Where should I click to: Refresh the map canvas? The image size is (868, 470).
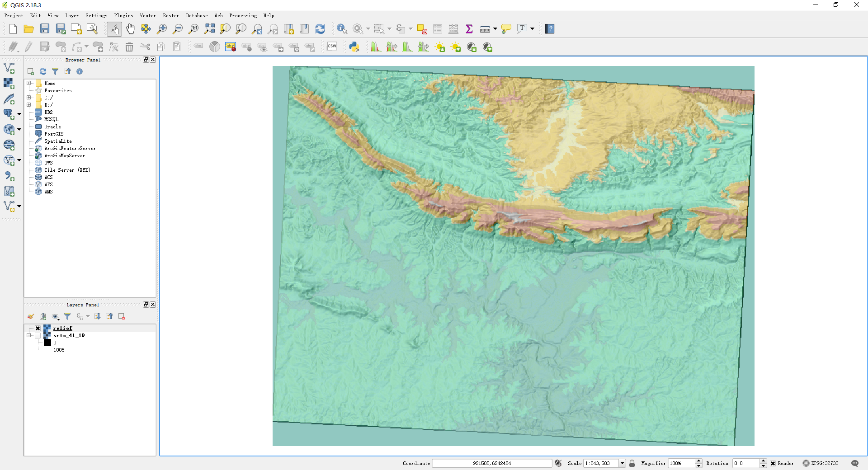(x=321, y=28)
